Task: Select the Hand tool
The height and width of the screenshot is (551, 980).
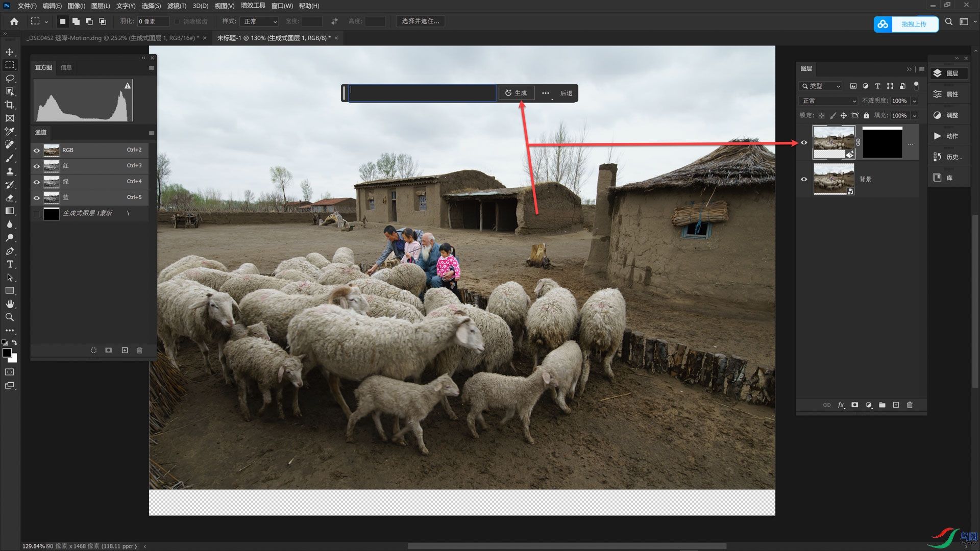Action: [10, 304]
